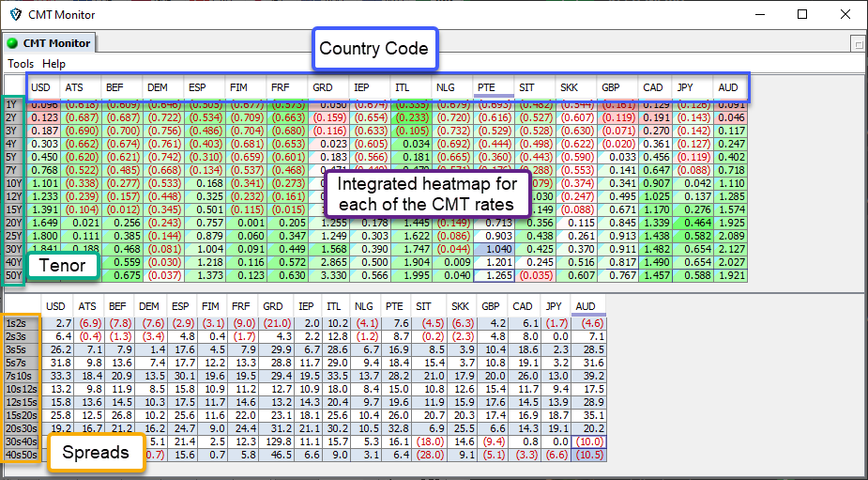Select the GBP column header in the heatmap table

pyautogui.click(x=617, y=87)
